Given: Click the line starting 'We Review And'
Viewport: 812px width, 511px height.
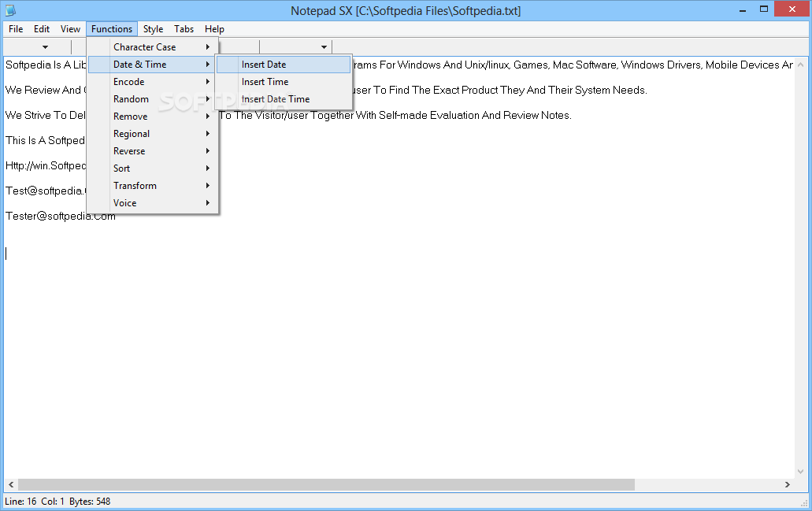Looking at the screenshot, I should point(326,90).
